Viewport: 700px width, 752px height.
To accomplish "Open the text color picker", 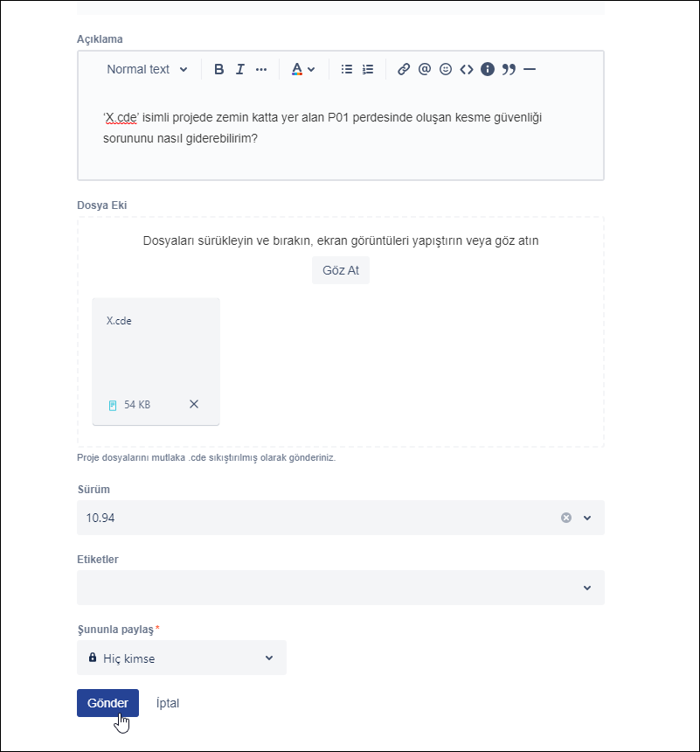I will pos(302,69).
